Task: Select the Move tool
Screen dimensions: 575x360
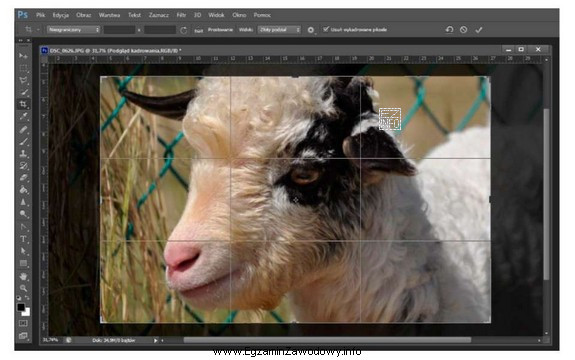Action: pos(23,56)
